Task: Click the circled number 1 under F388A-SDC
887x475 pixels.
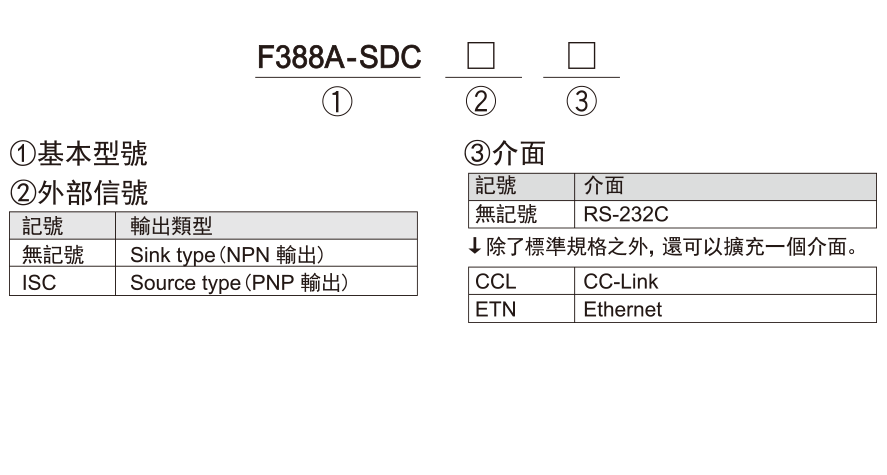Action: pos(337,102)
